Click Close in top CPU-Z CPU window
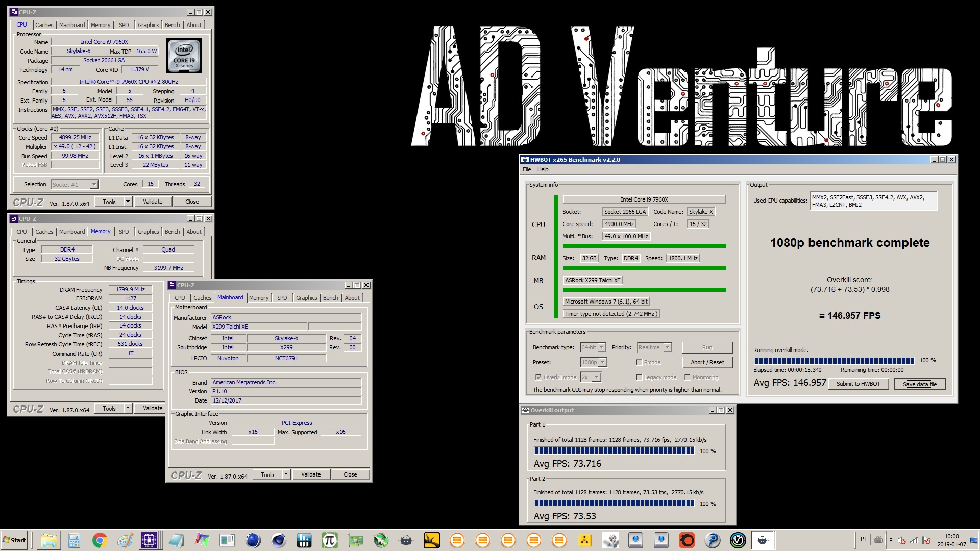Viewport: 980px width, 551px height. 192,202
